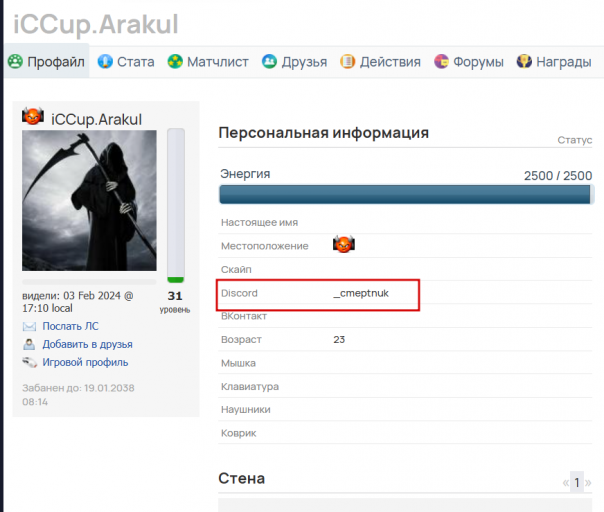This screenshot has height=512, width=604.
Task: Open the Награды tab
Action: tap(554, 62)
